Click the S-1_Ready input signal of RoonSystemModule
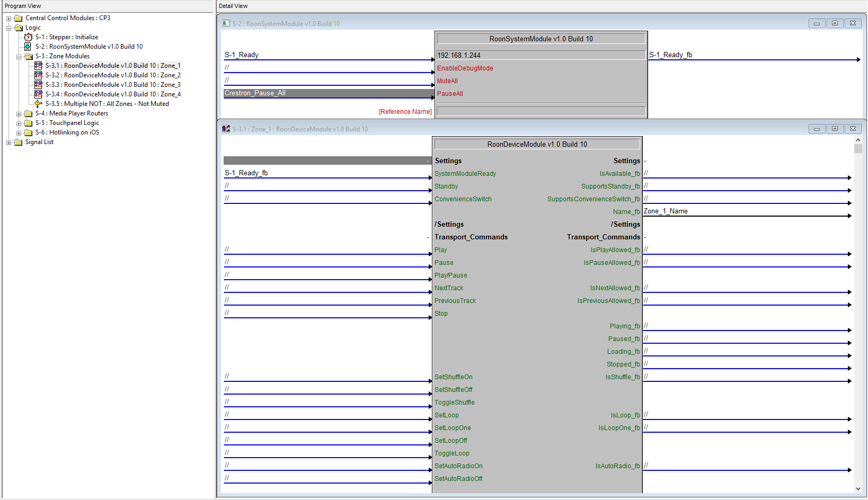 coord(328,55)
